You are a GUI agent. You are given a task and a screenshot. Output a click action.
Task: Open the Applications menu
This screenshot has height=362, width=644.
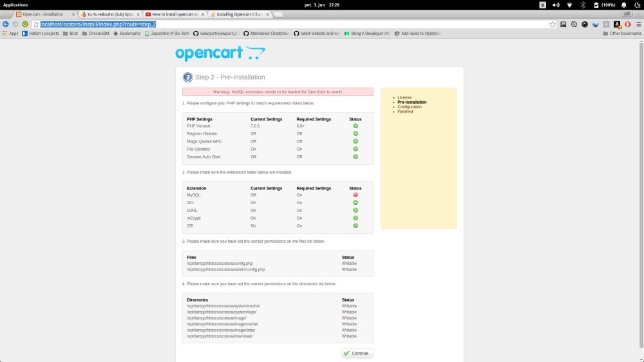16,5
